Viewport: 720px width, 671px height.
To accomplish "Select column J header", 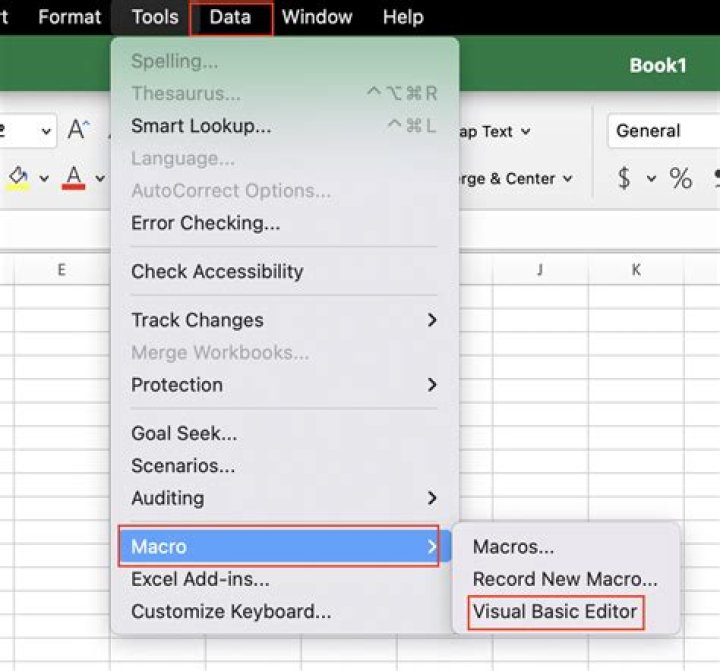I will click(540, 270).
